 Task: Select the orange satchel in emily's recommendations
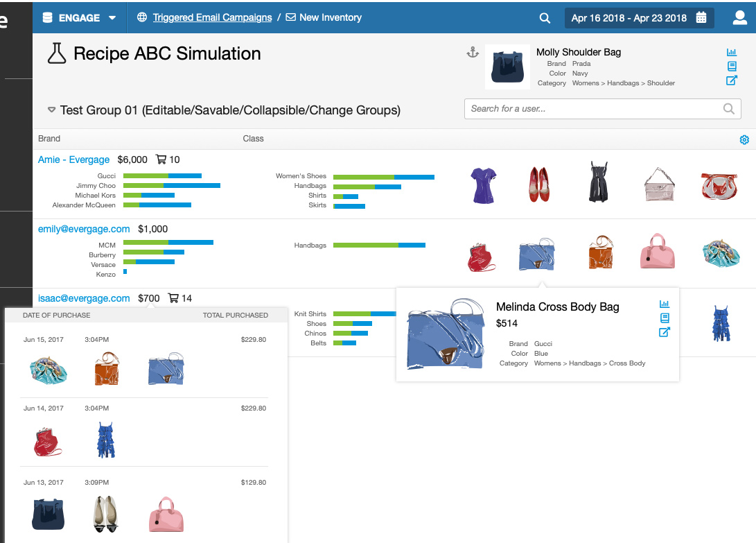point(601,252)
